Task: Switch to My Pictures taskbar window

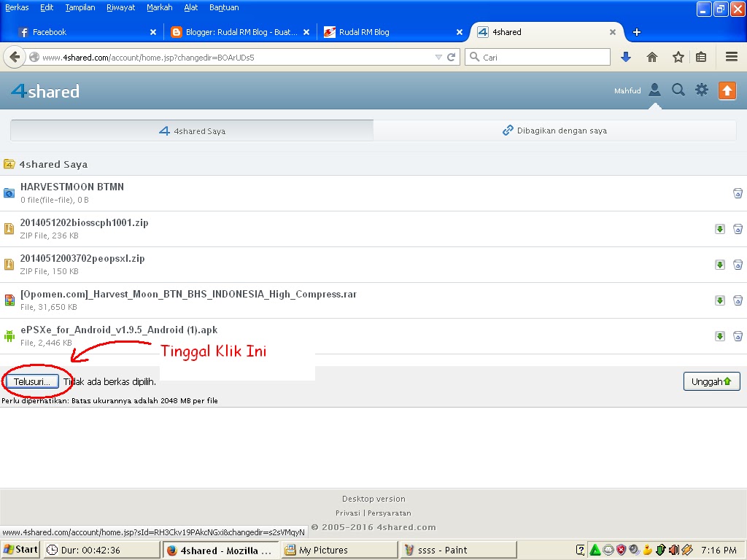Action: [340, 550]
